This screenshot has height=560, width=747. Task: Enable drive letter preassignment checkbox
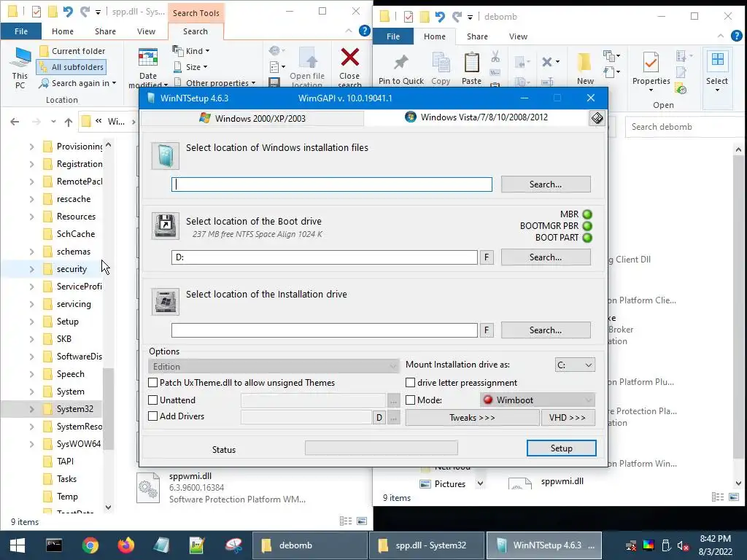click(410, 382)
